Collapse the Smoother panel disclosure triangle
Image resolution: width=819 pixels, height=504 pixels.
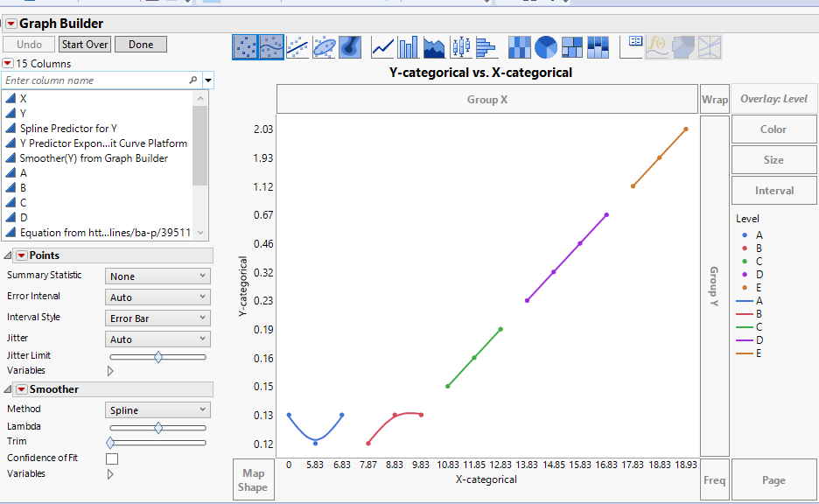[8, 389]
